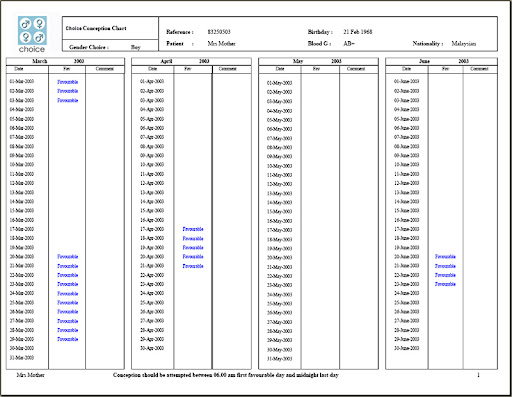The width and height of the screenshot is (512, 397).
Task: Select the date 01-Apr-2003
Action: [152, 81]
